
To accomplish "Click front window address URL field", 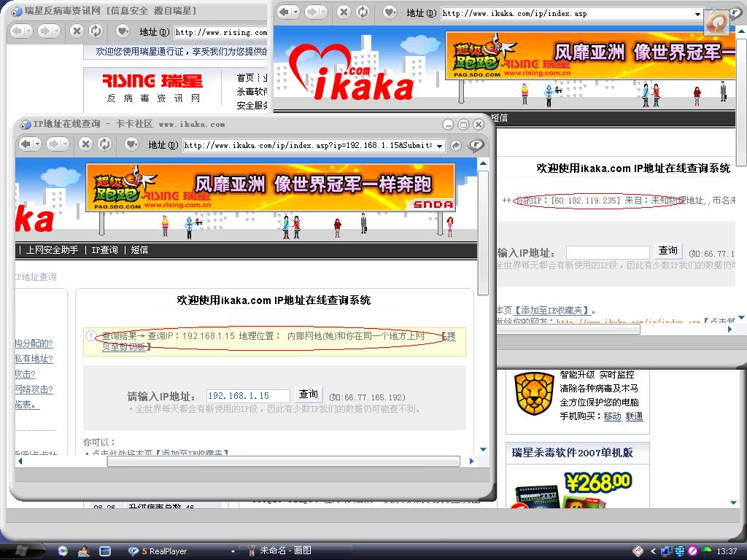I will (x=309, y=146).
